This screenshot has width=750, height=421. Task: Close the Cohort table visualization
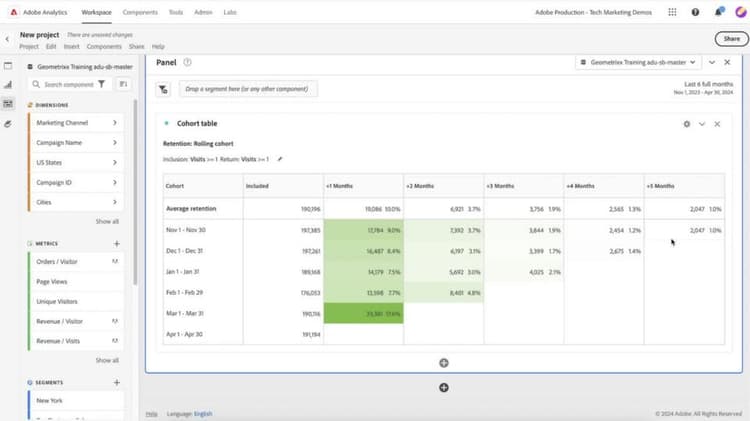(x=717, y=124)
